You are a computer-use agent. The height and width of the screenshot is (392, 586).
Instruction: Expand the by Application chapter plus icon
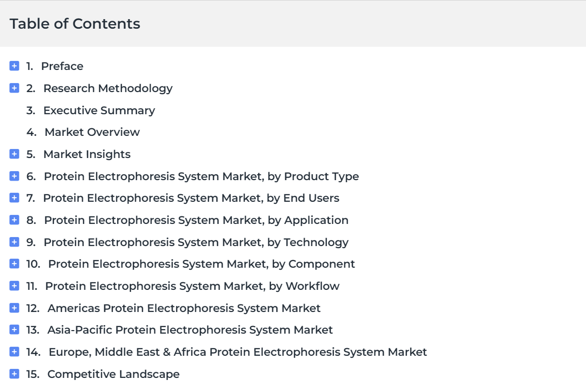point(14,220)
